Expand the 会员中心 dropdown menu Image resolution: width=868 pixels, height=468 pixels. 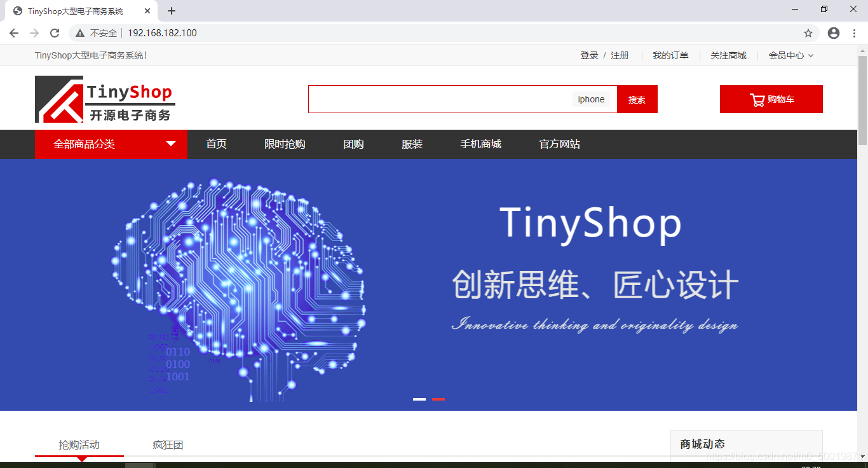(x=791, y=55)
